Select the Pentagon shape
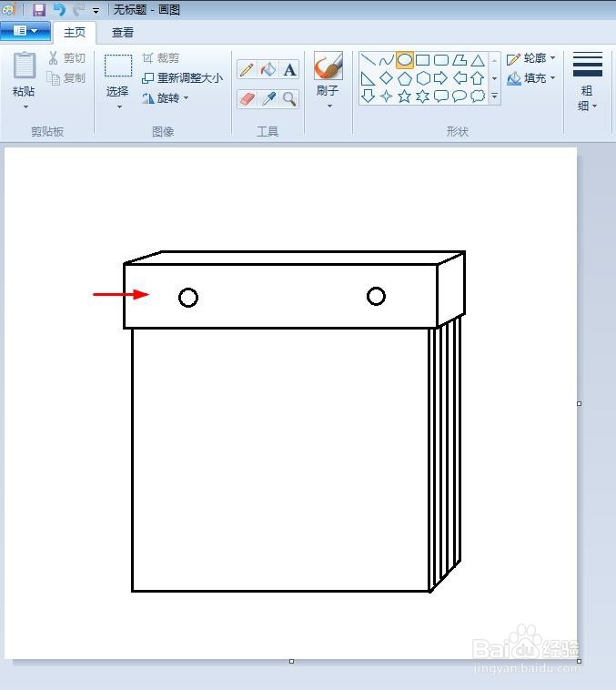 coord(404,78)
